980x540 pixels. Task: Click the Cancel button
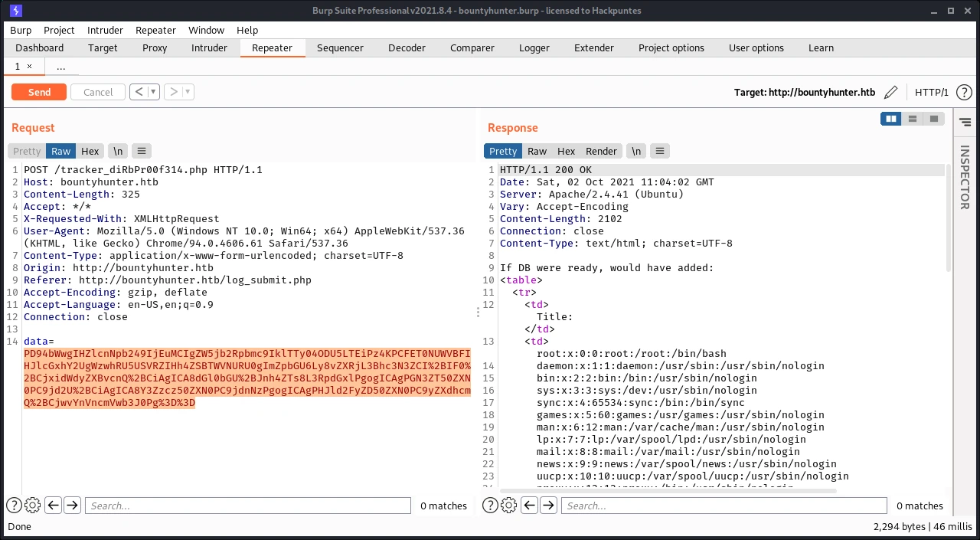coord(98,92)
